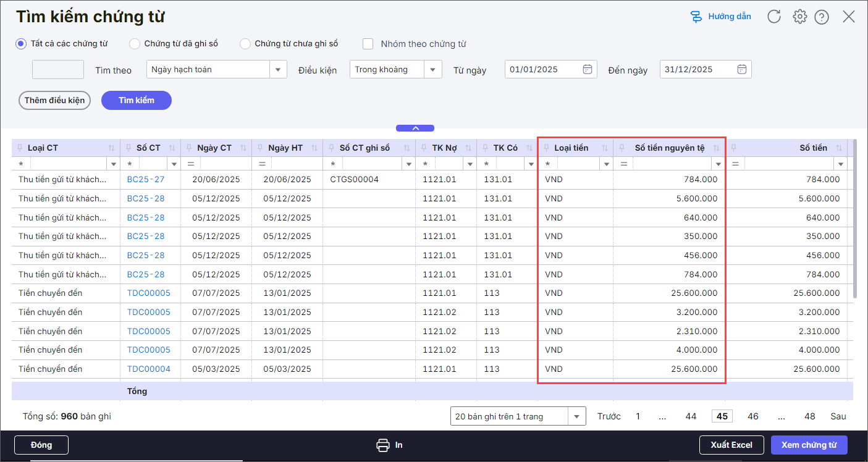Image resolution: width=868 pixels, height=462 pixels.
Task: Expand Tìm theo Ngày hạch toán dropdown
Action: [x=278, y=69]
